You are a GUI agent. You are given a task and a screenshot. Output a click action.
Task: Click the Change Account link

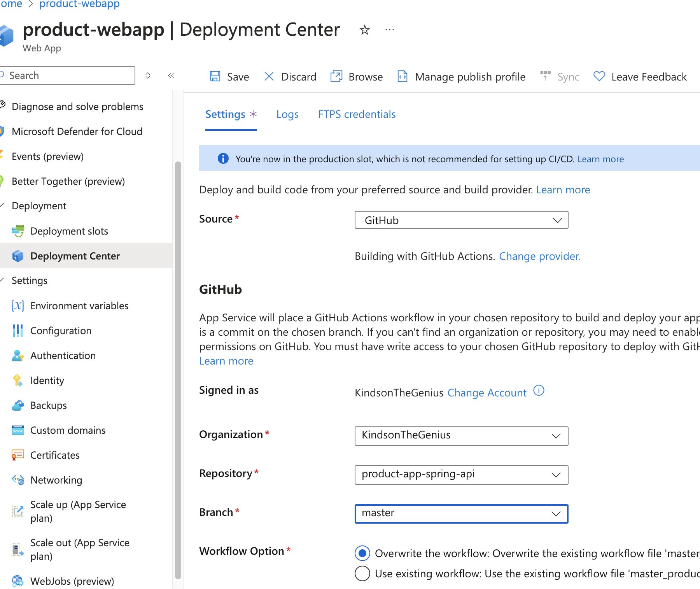(487, 393)
